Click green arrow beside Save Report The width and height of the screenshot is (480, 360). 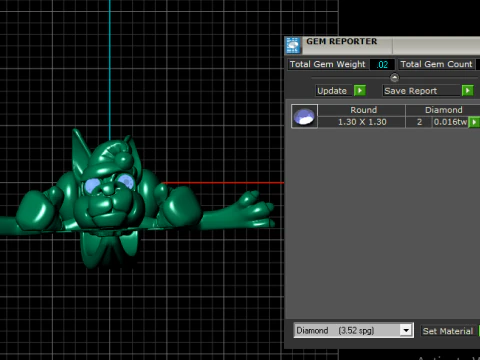[468, 90]
